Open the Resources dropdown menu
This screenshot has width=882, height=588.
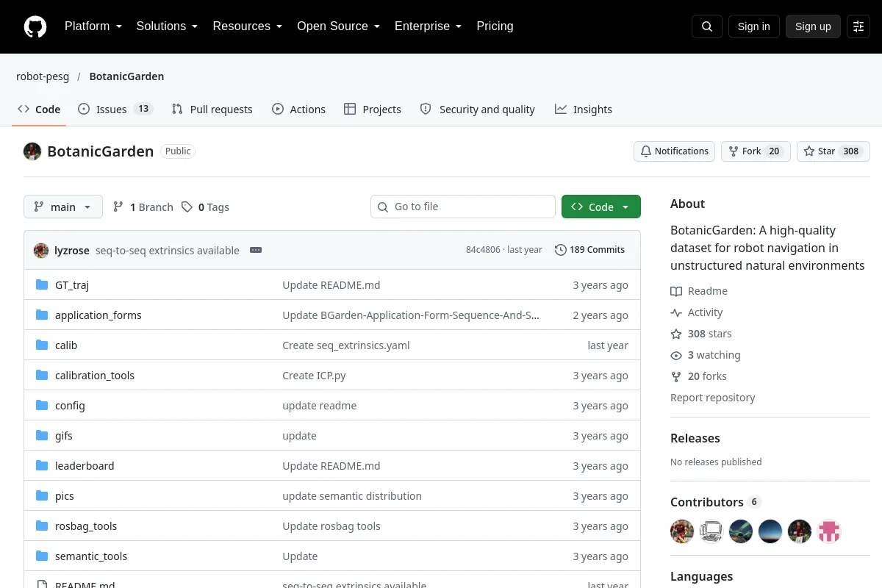pos(248,26)
